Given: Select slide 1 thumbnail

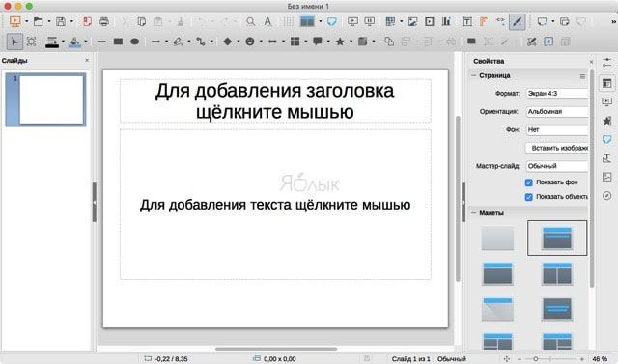Looking at the screenshot, I should click(45, 99).
